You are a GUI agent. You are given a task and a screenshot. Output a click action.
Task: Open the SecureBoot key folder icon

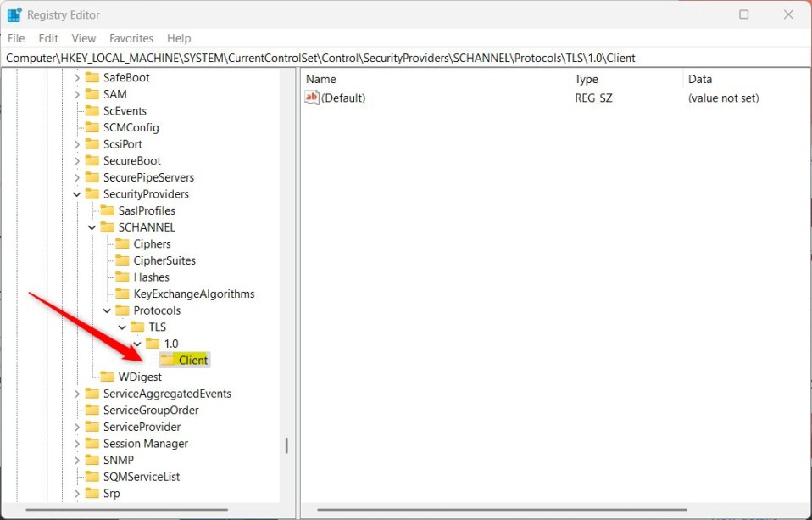[92, 160]
